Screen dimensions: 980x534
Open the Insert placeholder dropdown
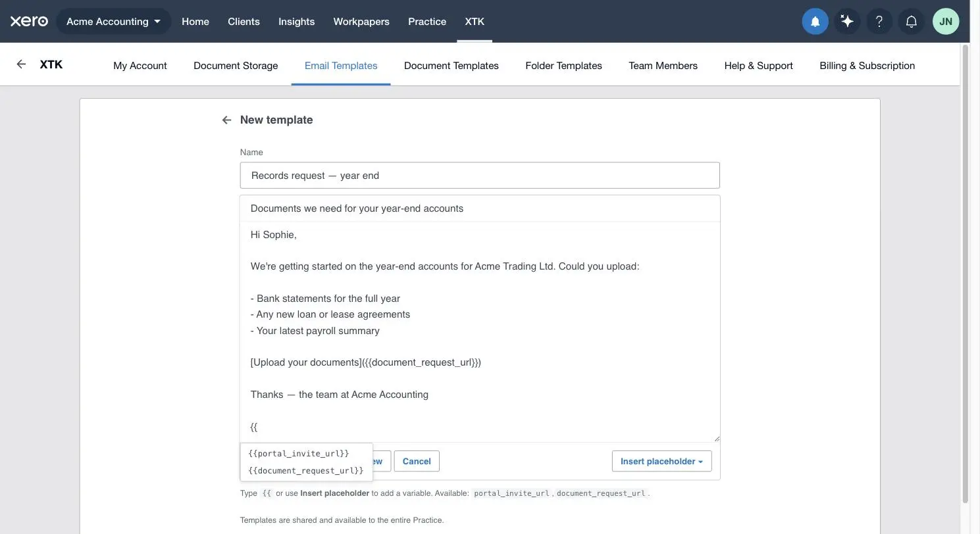661,461
